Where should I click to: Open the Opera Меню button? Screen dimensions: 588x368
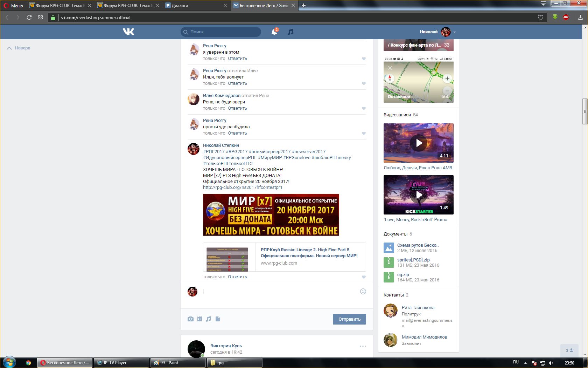[x=13, y=5]
